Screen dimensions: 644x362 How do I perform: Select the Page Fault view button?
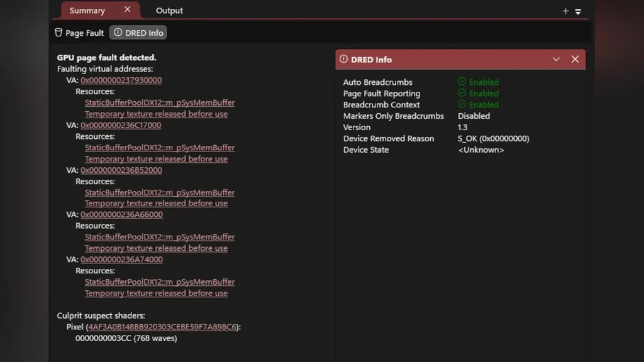pos(79,33)
